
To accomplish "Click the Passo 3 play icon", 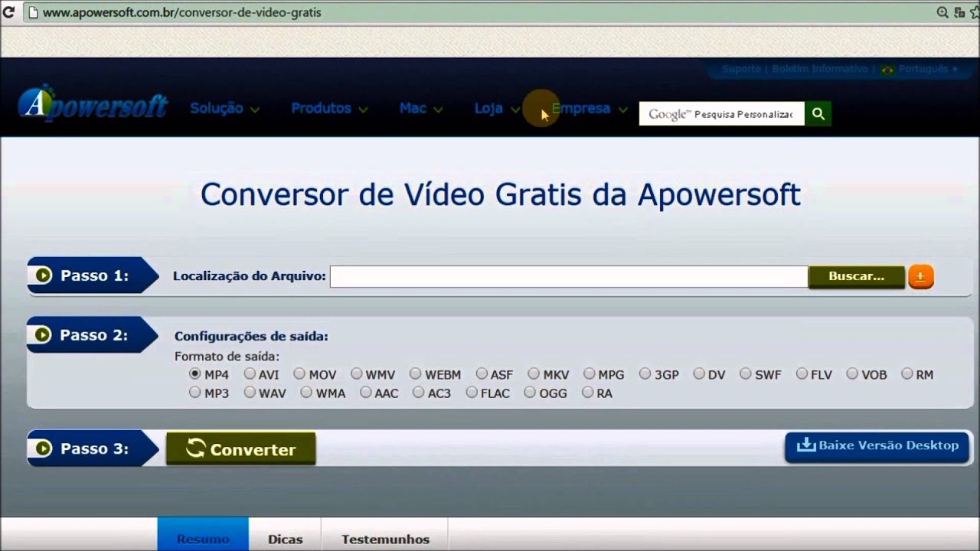I will click(x=44, y=448).
